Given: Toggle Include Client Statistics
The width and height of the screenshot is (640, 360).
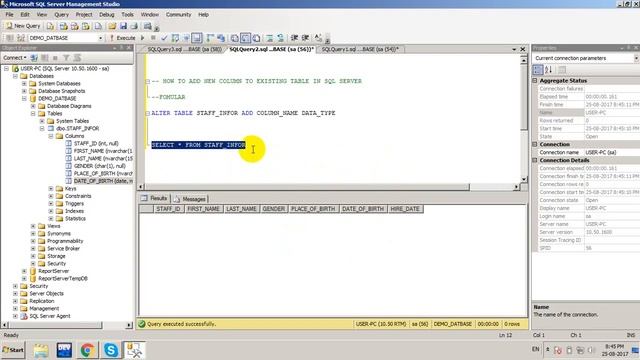Looking at the screenshot, I should 221,38.
